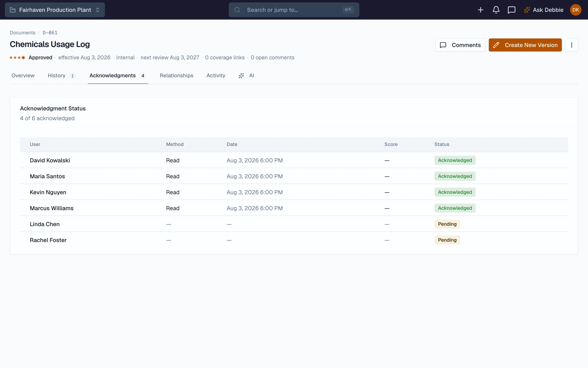
Task: Click Kevin Nguyen's acknowledgment date
Action: (255, 192)
